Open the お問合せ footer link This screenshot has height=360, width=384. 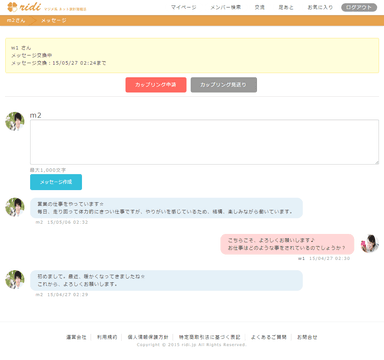307,337
